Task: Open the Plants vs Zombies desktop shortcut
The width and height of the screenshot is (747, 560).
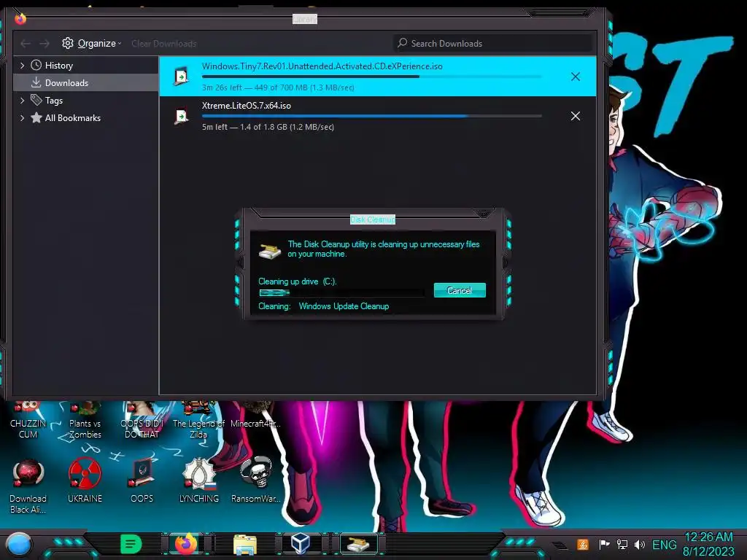Action: 85,421
